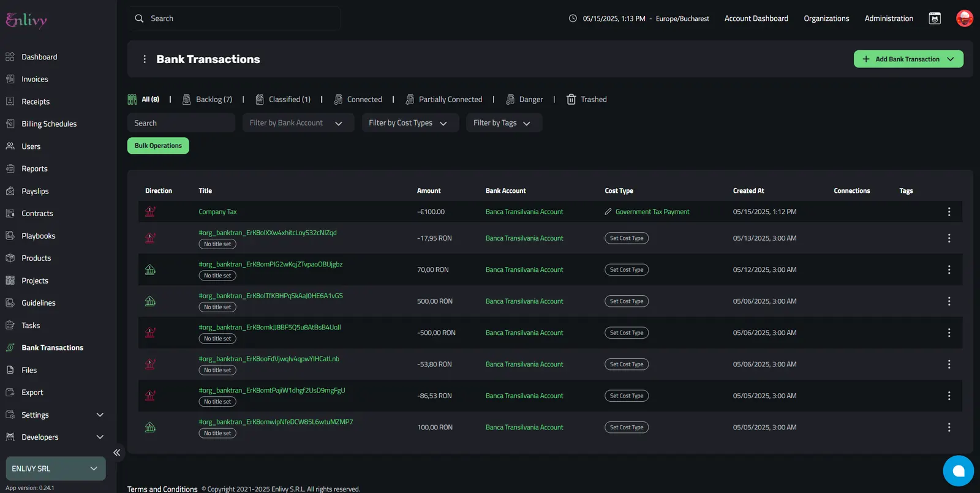Click the Invoices sidebar icon
Screen dimensions: 980x493
point(10,79)
